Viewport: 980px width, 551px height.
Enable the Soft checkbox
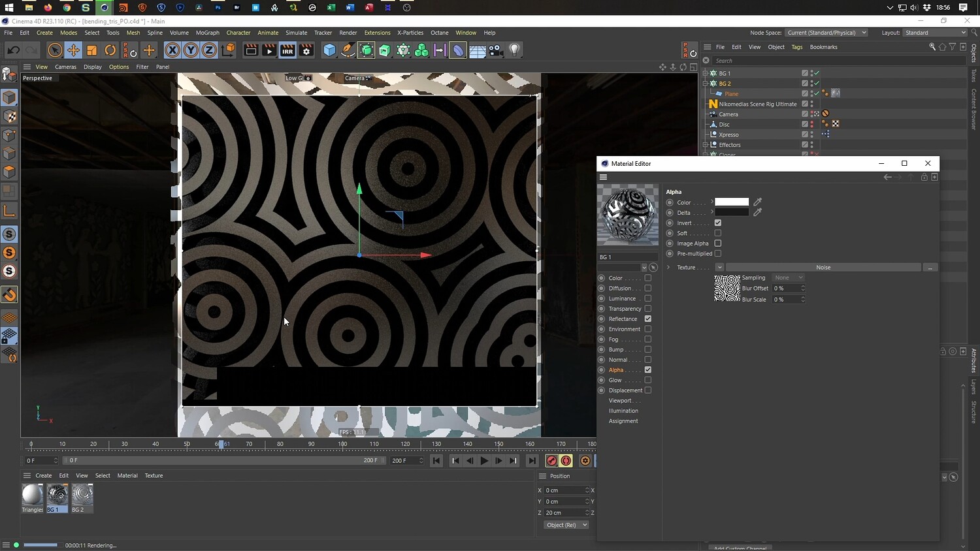[x=718, y=233]
